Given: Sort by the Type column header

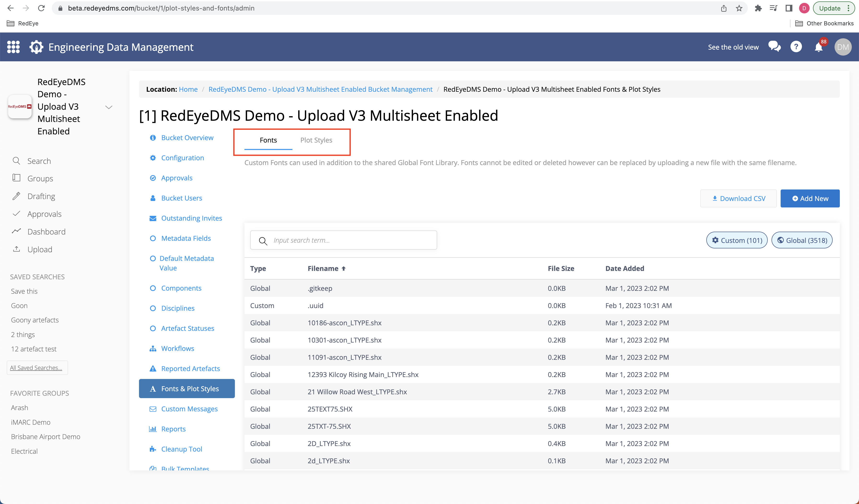Looking at the screenshot, I should [x=258, y=269].
